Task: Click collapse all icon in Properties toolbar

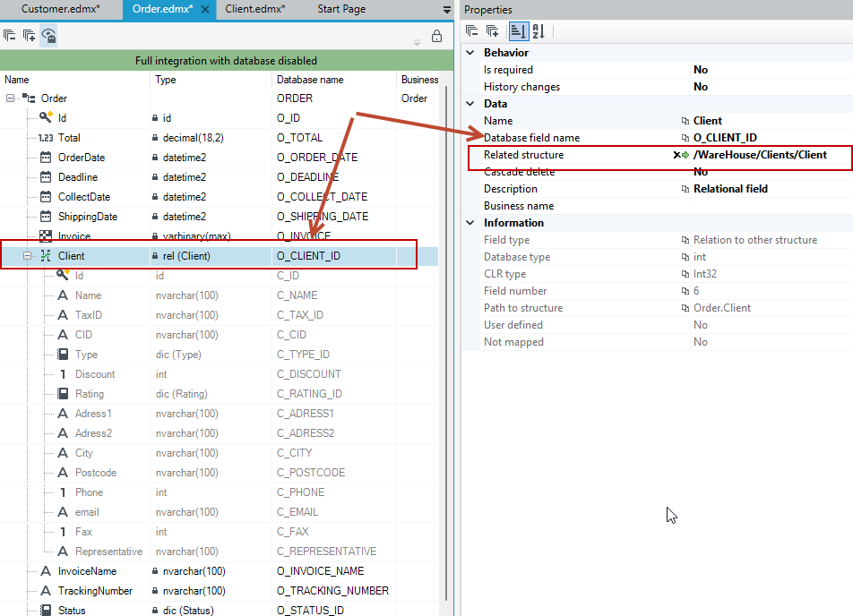Action: tap(471, 31)
